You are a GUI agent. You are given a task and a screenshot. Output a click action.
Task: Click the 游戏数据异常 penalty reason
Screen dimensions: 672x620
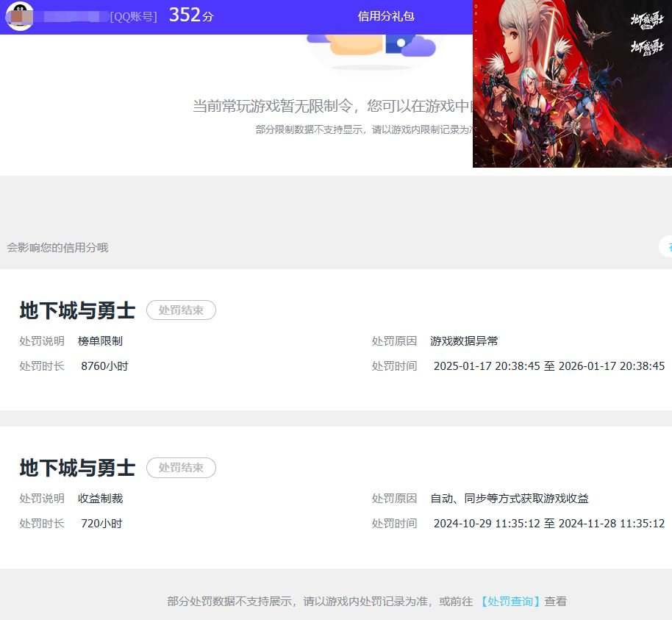[464, 341]
